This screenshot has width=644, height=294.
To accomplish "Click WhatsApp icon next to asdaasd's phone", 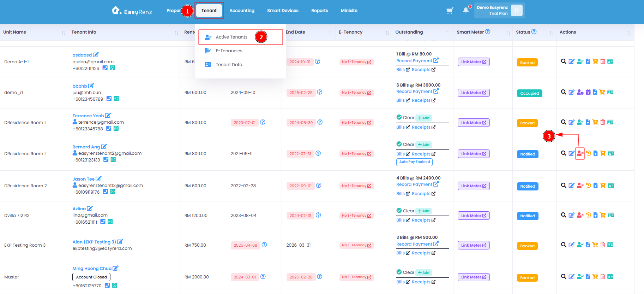I will [x=113, y=68].
